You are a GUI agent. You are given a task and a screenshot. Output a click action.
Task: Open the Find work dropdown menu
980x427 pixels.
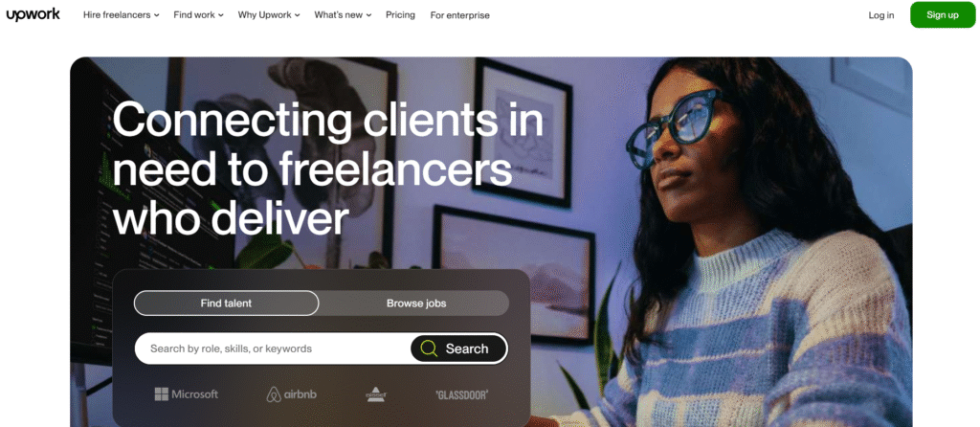point(199,15)
